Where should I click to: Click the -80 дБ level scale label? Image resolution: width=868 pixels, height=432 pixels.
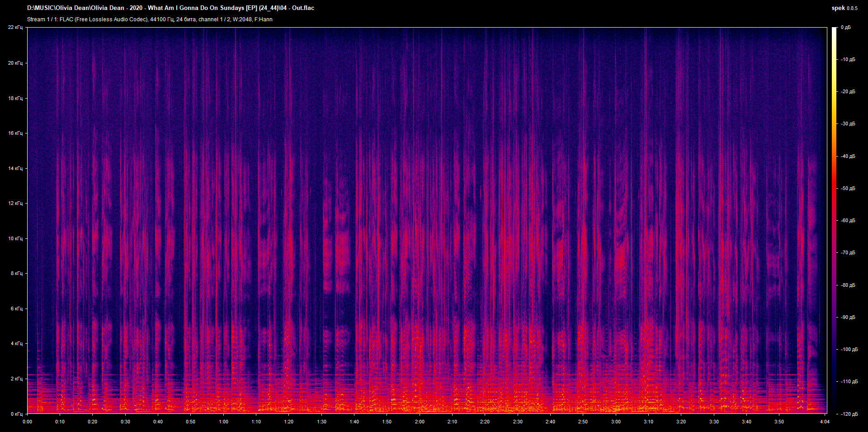click(848, 285)
